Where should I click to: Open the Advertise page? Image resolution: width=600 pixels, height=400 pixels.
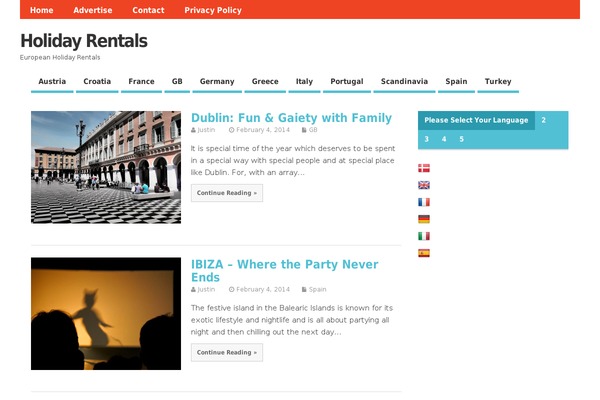point(93,10)
